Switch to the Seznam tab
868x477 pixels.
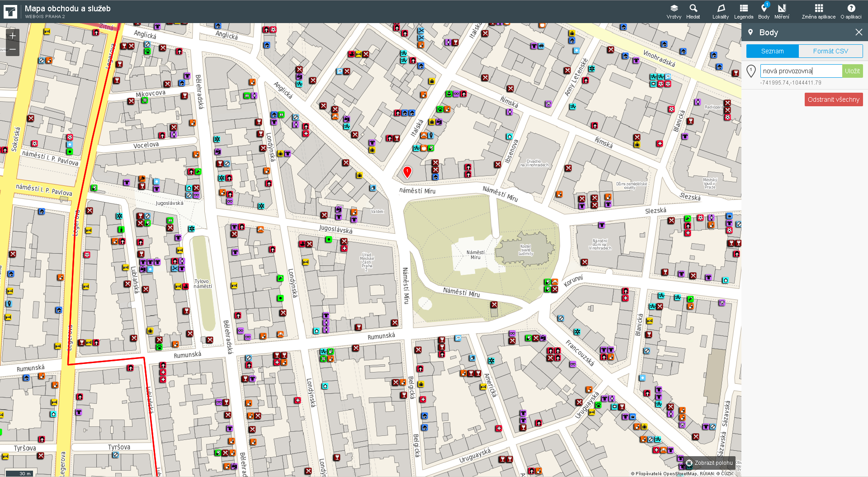(x=772, y=51)
